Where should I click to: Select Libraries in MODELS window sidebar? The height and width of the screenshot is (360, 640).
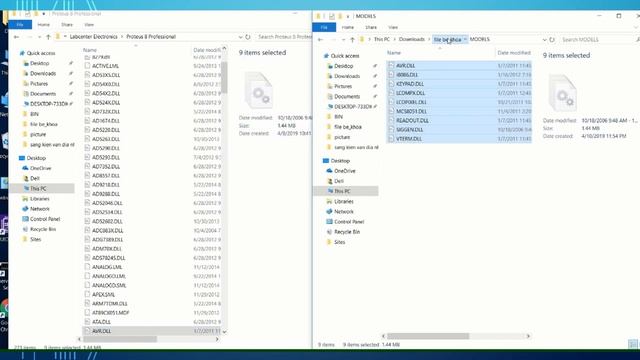pos(344,202)
